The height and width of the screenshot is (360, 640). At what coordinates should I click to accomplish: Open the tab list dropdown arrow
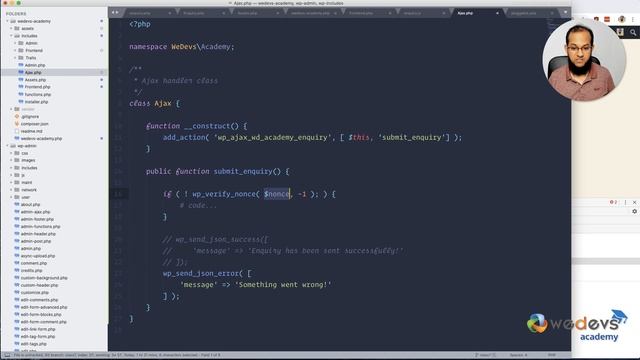click(x=565, y=13)
